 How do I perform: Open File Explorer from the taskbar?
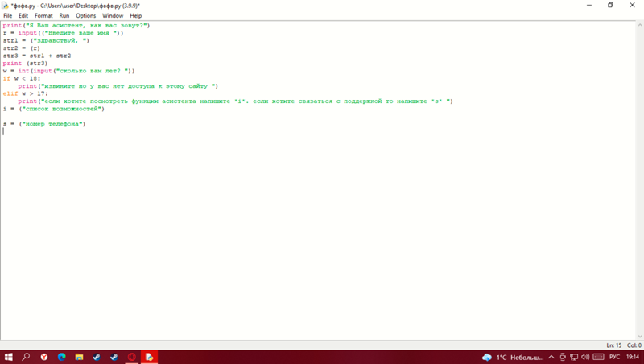79,357
